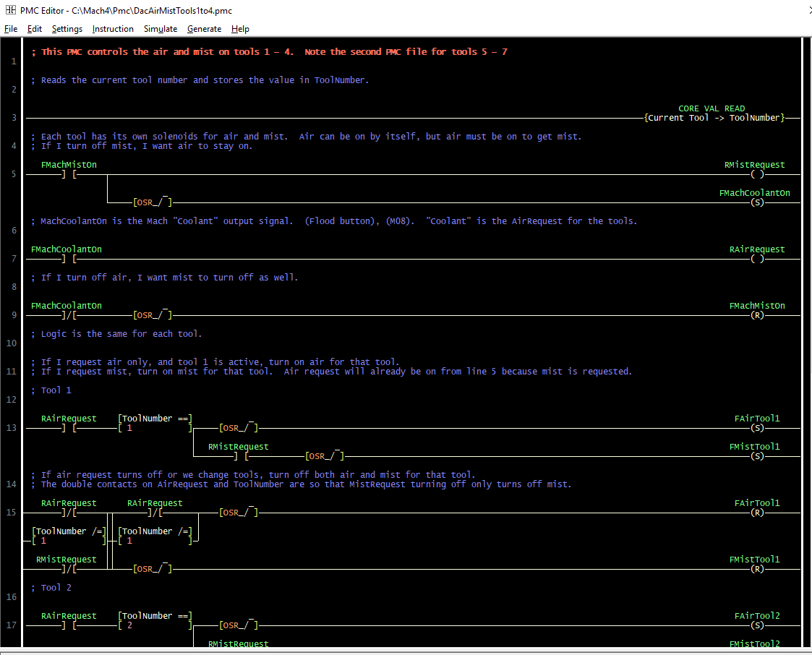Screen dimensions: 812x655
Task: Open the Settings menu
Action: coord(67,29)
